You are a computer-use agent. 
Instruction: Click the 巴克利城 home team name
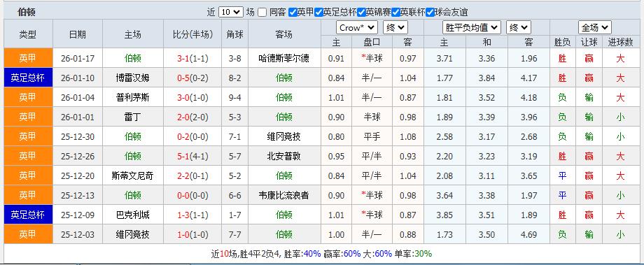point(133,215)
